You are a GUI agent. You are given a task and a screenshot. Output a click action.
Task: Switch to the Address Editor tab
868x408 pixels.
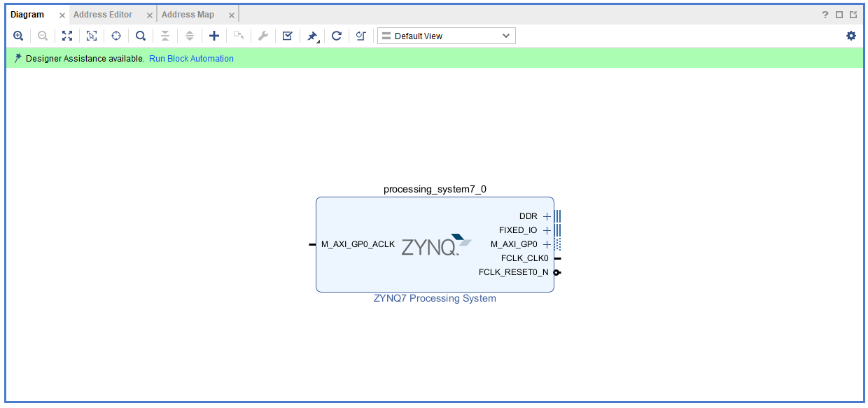click(103, 15)
